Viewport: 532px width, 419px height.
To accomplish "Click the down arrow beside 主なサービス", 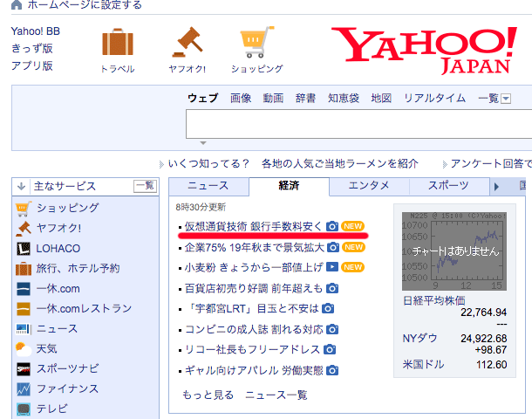I will [22, 186].
